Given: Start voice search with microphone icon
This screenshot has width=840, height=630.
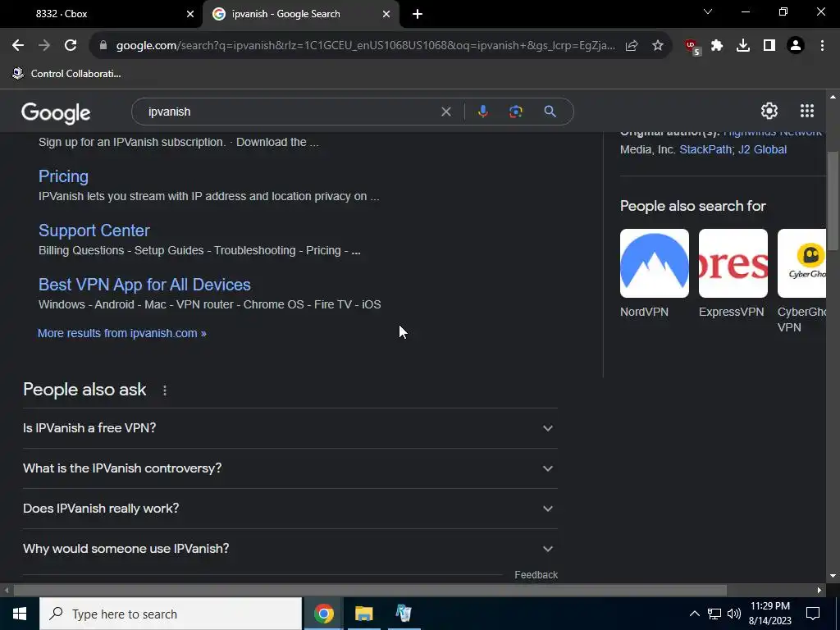Looking at the screenshot, I should [x=482, y=112].
